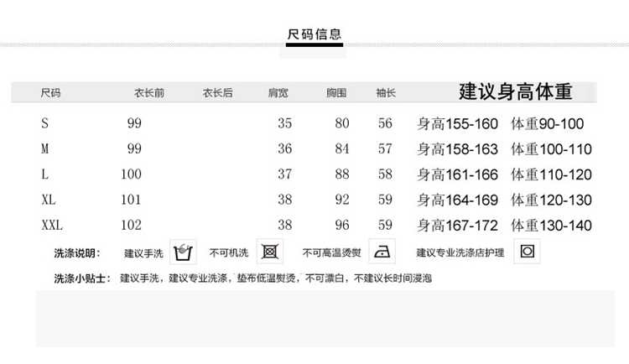This screenshot has width=629, height=364.
Task: Click the 衣长后 column header
Action: point(218,93)
